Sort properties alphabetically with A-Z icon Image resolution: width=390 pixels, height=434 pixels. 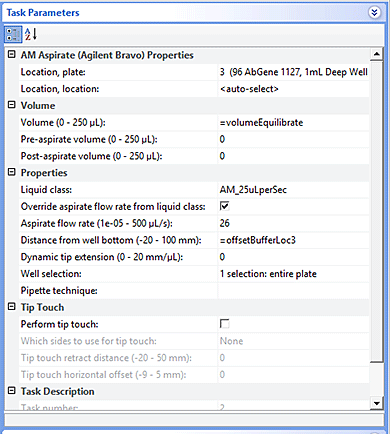pos(31,34)
